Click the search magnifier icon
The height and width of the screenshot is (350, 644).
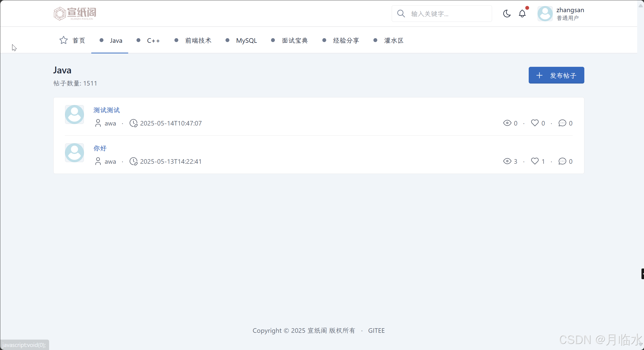pos(401,13)
